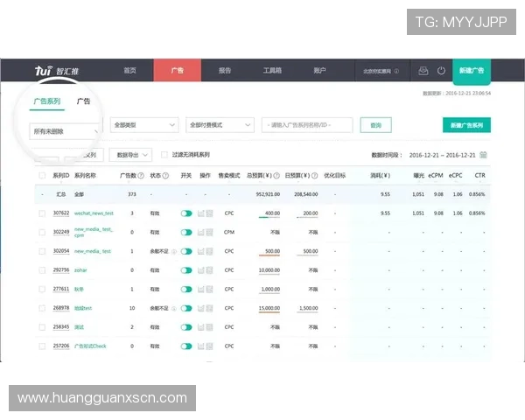This screenshot has height=420, width=525.
Task: Open the grid action icon for row 302249
Action: (210, 232)
